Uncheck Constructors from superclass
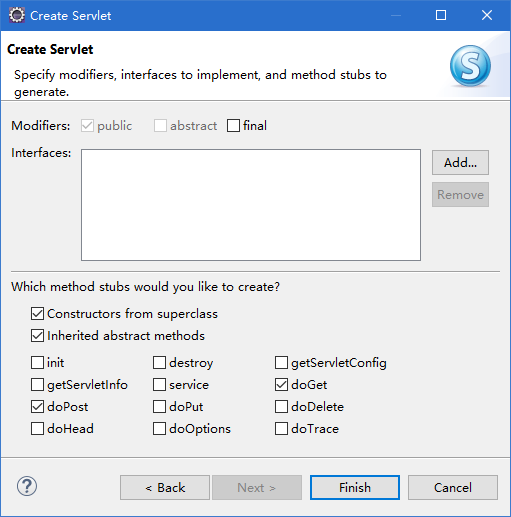Screen dimensions: 511x517 [37, 314]
